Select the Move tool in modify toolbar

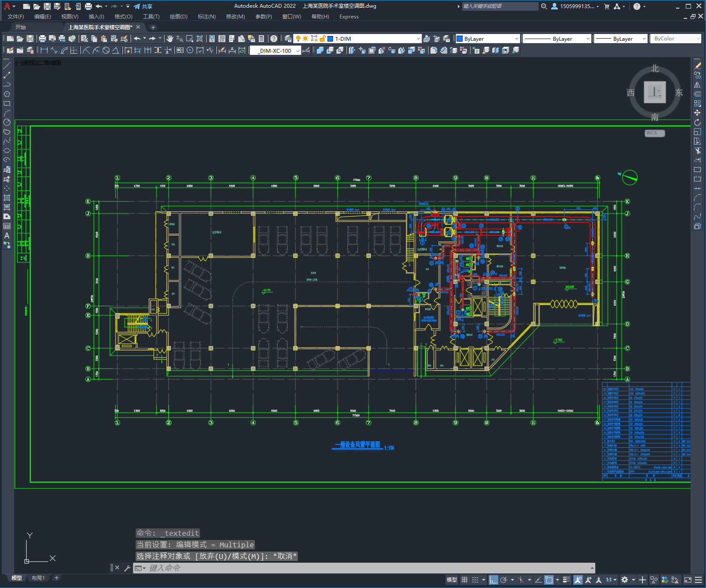(697, 113)
